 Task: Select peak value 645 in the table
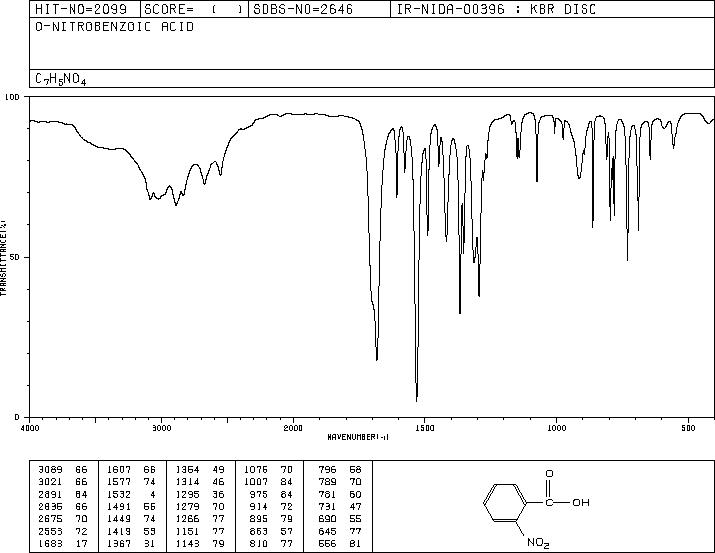[x=327, y=532]
